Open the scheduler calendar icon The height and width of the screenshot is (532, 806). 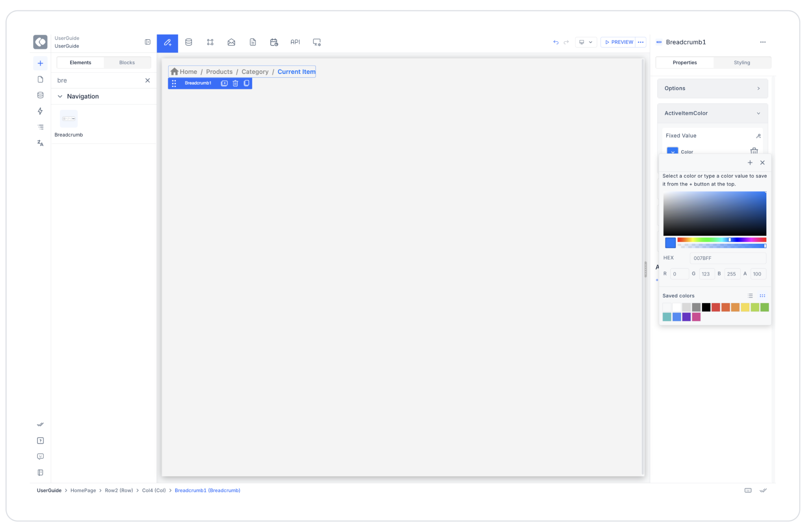[x=274, y=42]
